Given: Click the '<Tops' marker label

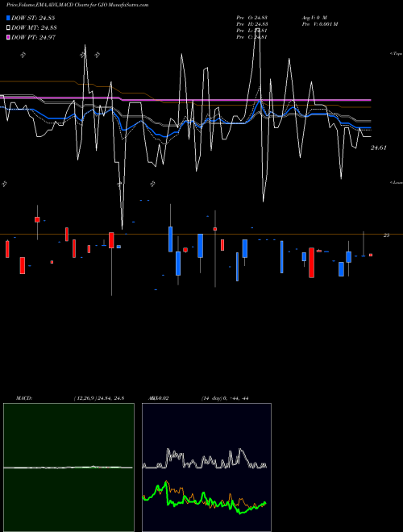Looking at the screenshot, I should coord(397,54).
